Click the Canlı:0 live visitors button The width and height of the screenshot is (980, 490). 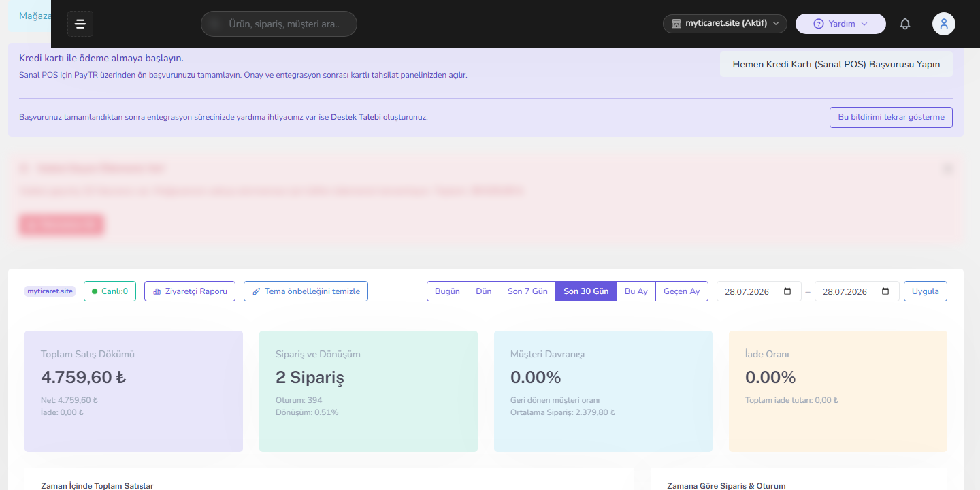tap(110, 291)
